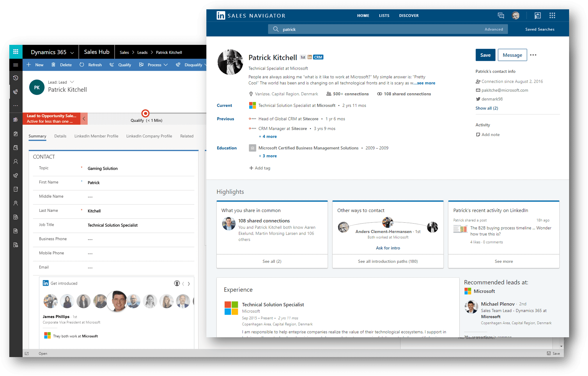Open LISTS in Sales Navigator

[x=384, y=15]
